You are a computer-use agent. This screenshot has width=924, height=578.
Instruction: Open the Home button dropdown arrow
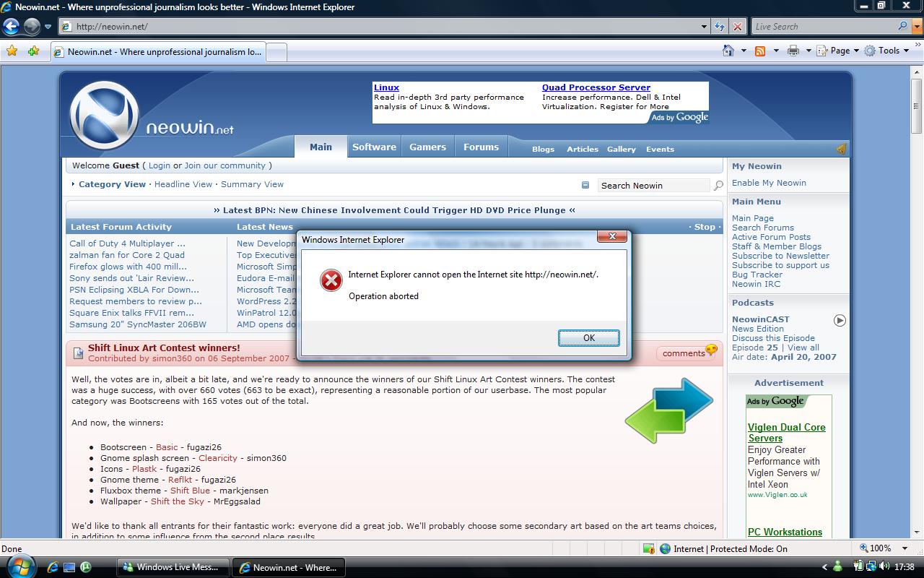point(744,51)
